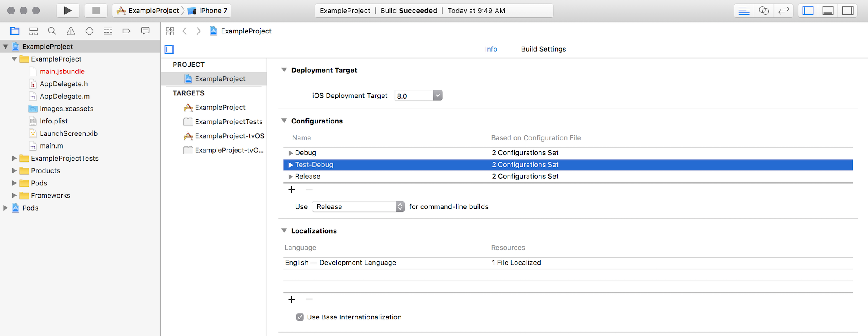The width and height of the screenshot is (868, 336).
Task: Switch to the Info tab
Action: 491,49
